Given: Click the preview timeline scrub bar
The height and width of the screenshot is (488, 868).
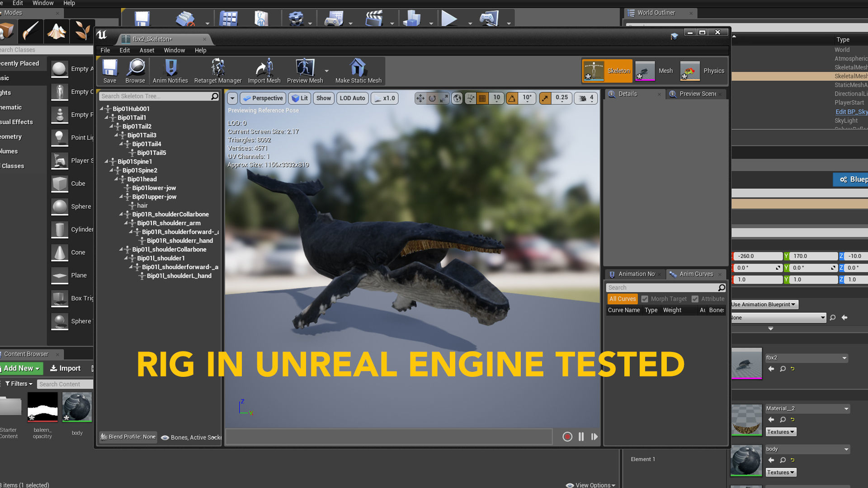Looking at the screenshot, I should (x=389, y=437).
